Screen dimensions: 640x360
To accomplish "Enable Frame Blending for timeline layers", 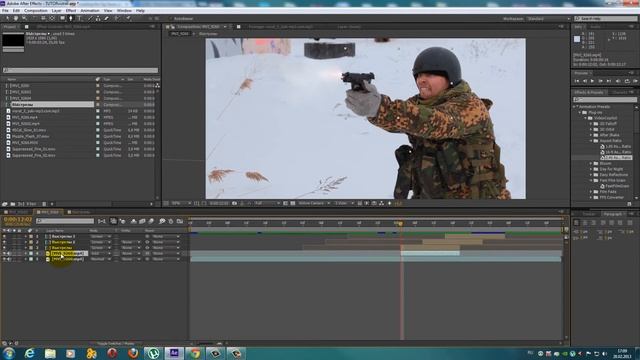I will pyautogui.click(x=142, y=221).
